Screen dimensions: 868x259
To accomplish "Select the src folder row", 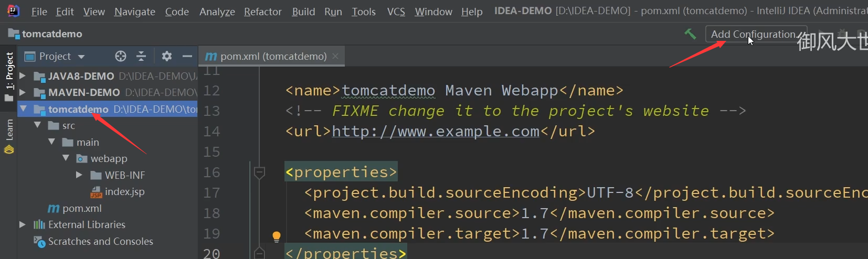I will 108,125.
